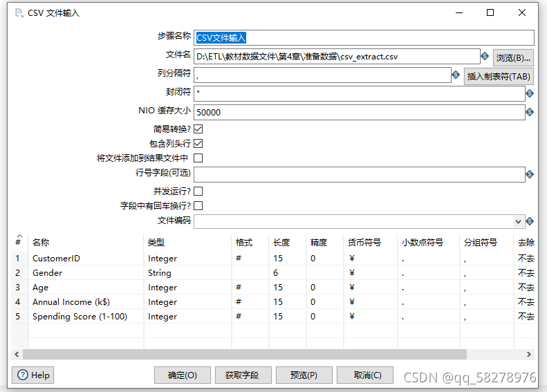Minimize the CSV 文件输入 dialog
Viewport: 547px width, 392px height.
pos(459,12)
